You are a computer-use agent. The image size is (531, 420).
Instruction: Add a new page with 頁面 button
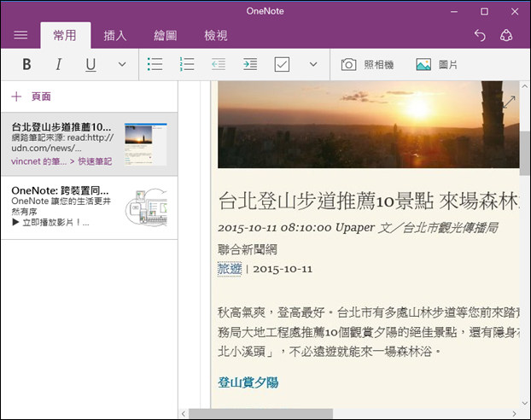pyautogui.click(x=31, y=96)
